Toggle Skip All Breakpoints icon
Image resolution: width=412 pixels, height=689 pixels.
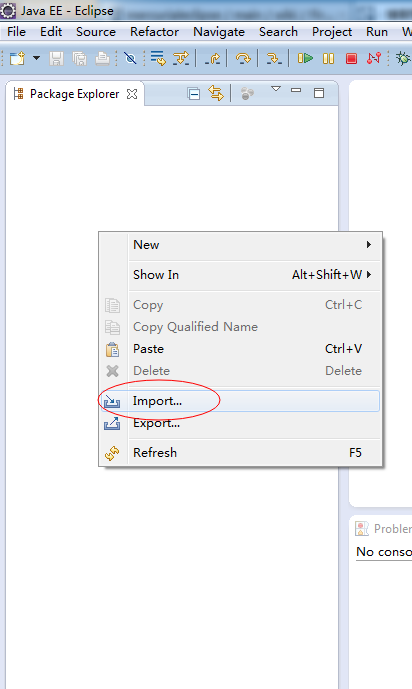(x=130, y=58)
